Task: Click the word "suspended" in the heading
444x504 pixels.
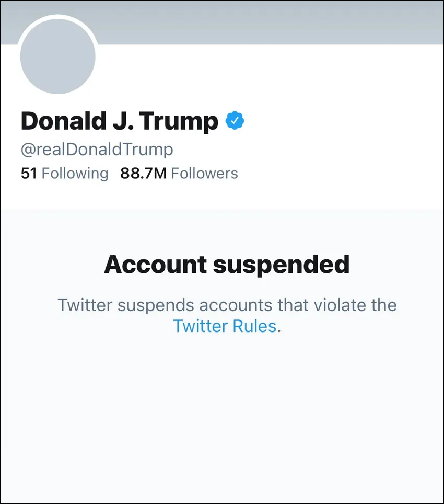Action: pos(281,265)
